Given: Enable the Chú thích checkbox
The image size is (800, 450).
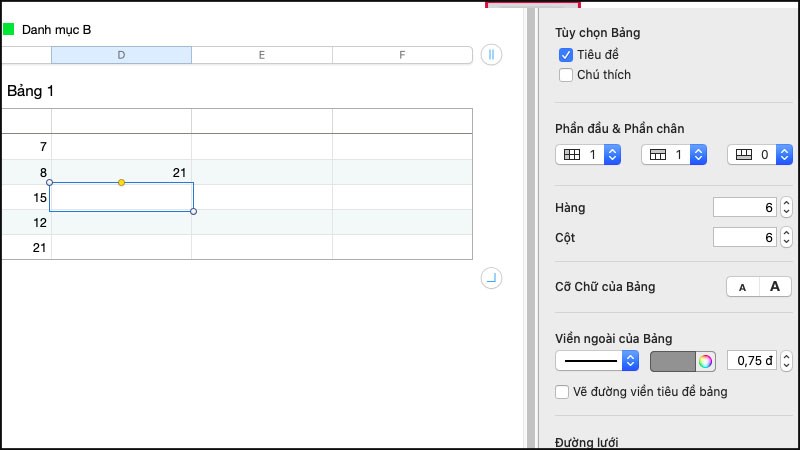Looking at the screenshot, I should (566, 74).
